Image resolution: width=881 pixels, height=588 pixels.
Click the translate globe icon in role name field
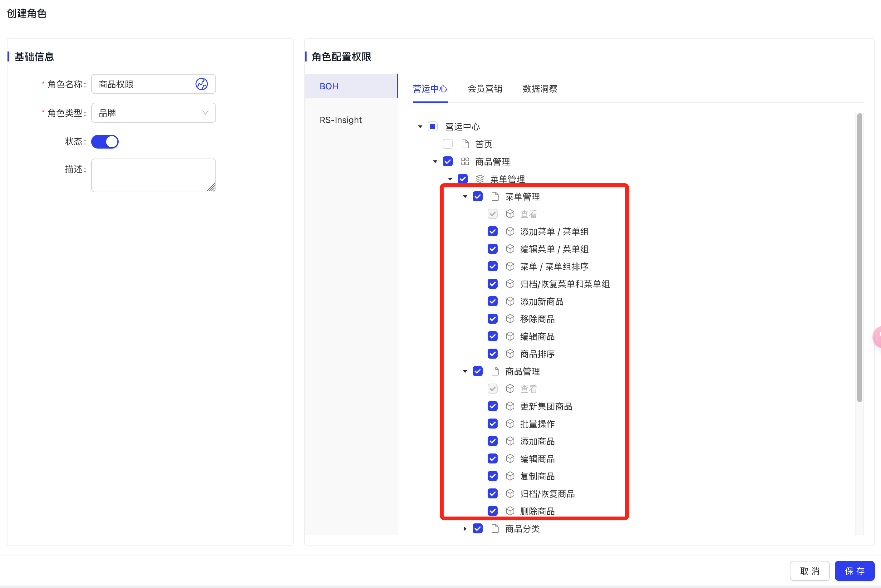[x=201, y=84]
